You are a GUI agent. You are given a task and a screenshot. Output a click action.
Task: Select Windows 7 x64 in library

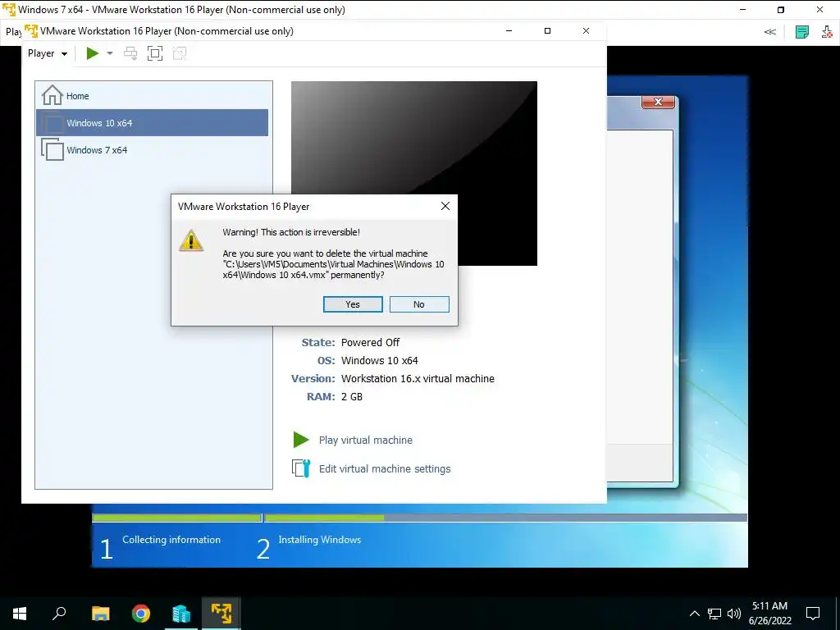pyautogui.click(x=152, y=150)
